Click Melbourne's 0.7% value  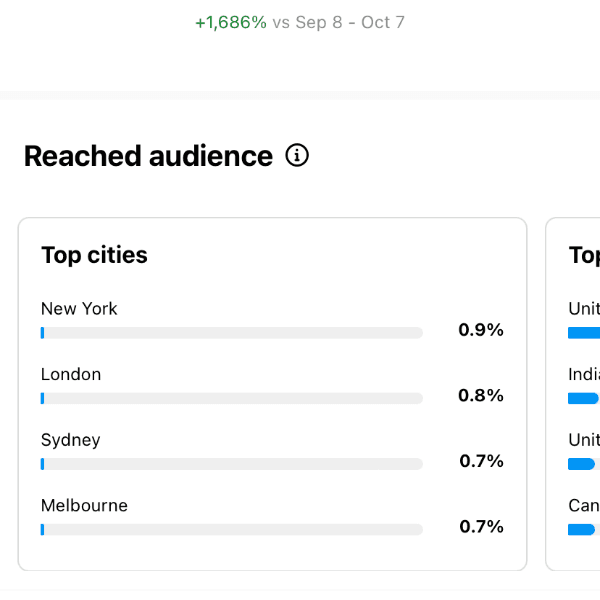(481, 527)
